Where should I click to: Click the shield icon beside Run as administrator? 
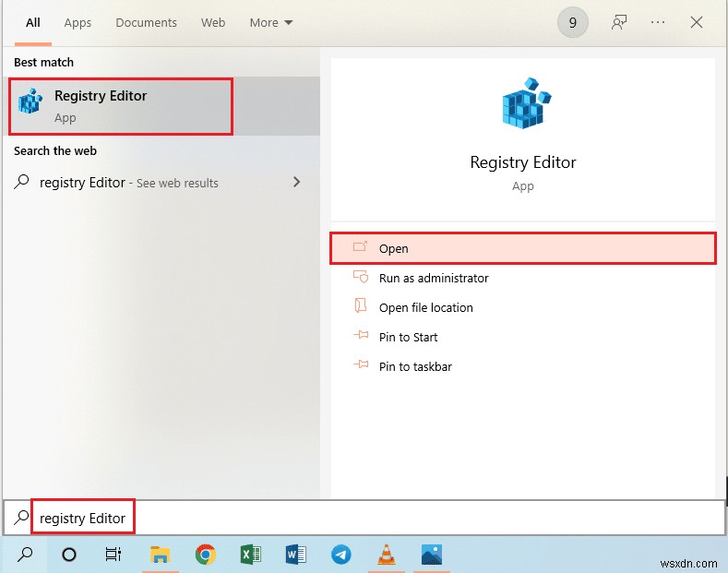(361, 277)
